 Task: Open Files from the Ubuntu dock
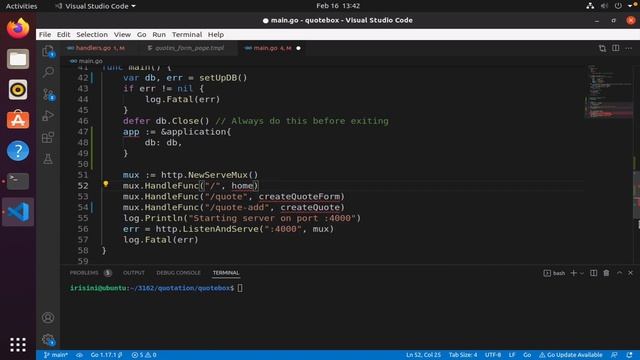tap(18, 59)
